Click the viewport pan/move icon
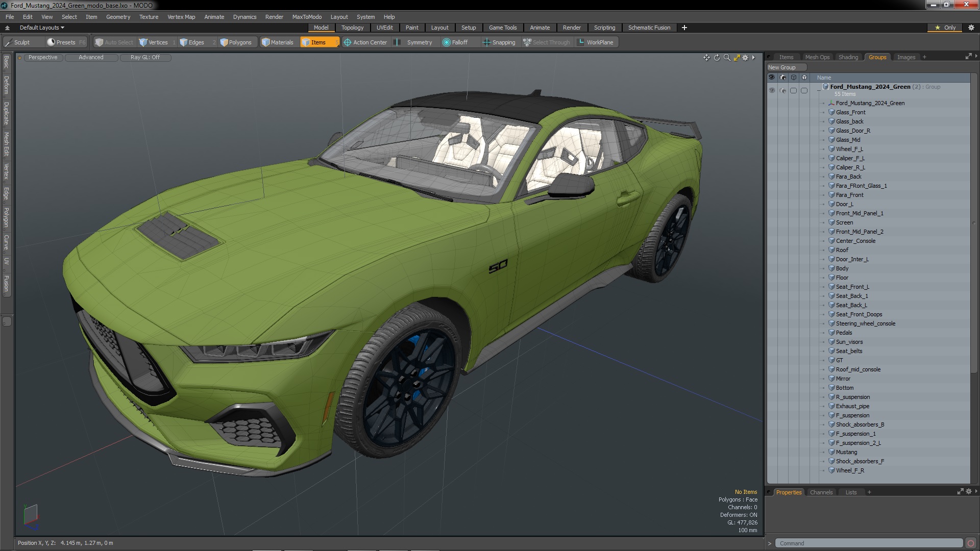This screenshot has width=980, height=551. coord(706,58)
